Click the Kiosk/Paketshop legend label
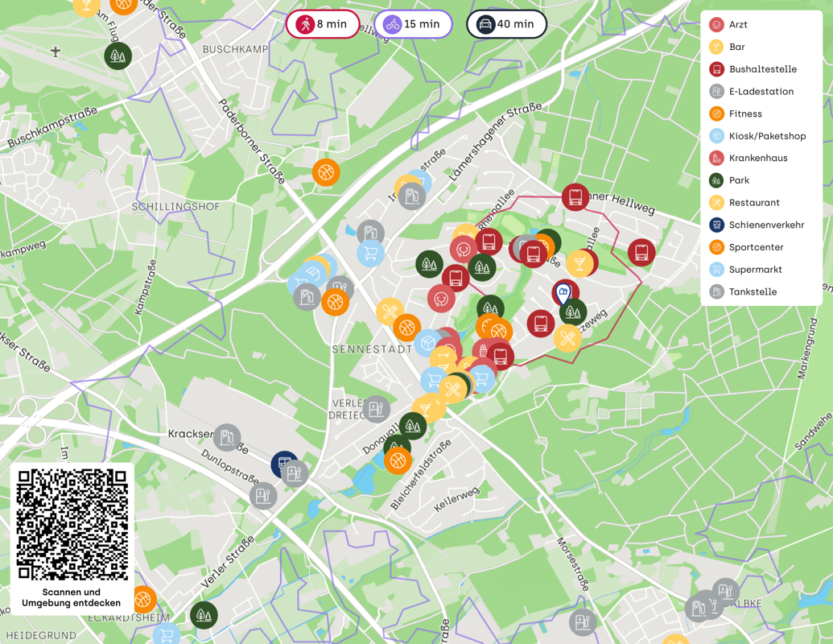 point(767,136)
